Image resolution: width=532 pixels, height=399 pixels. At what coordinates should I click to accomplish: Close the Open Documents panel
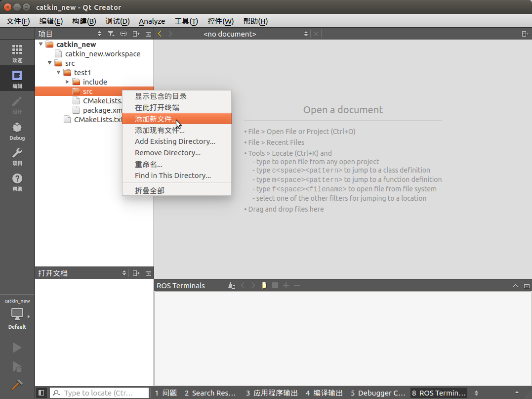148,273
